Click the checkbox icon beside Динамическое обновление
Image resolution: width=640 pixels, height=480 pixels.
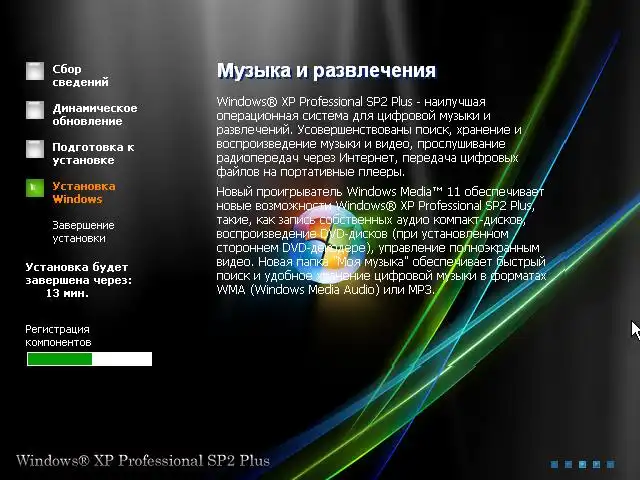point(35,110)
